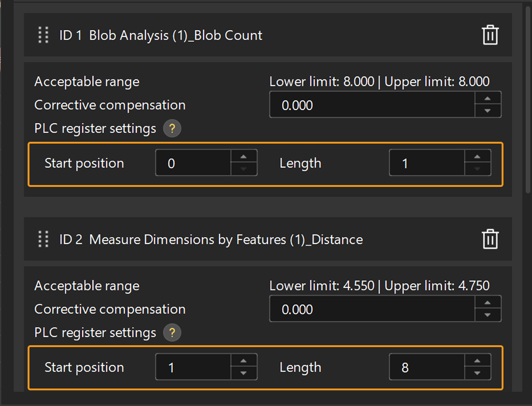Click the Acceptable range limits for Blob Count
This screenshot has height=406, width=532.
click(x=379, y=81)
